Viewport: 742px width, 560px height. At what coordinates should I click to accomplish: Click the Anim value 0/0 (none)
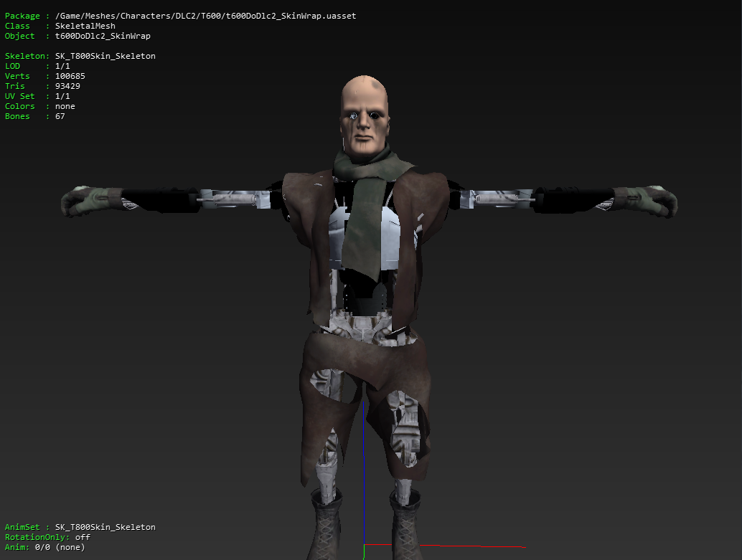[x=60, y=547]
